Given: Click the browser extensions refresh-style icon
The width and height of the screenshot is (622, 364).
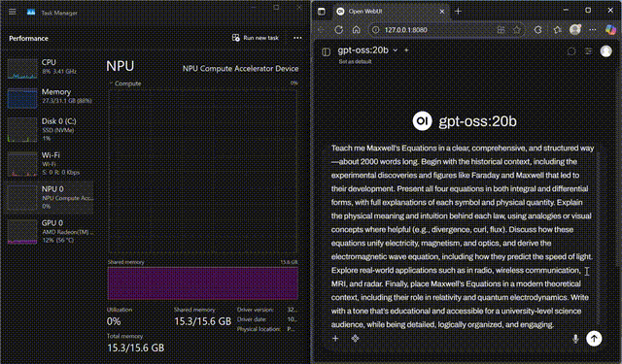Looking at the screenshot, I should click(x=537, y=30).
